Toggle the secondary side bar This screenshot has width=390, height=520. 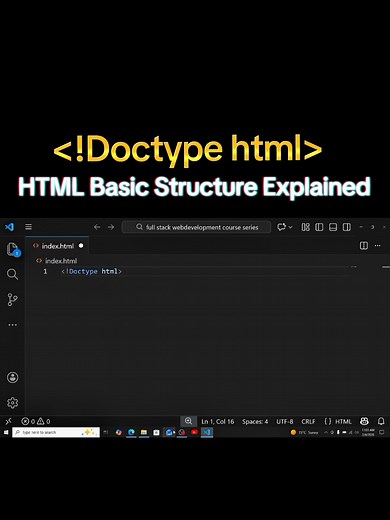[x=347, y=227]
